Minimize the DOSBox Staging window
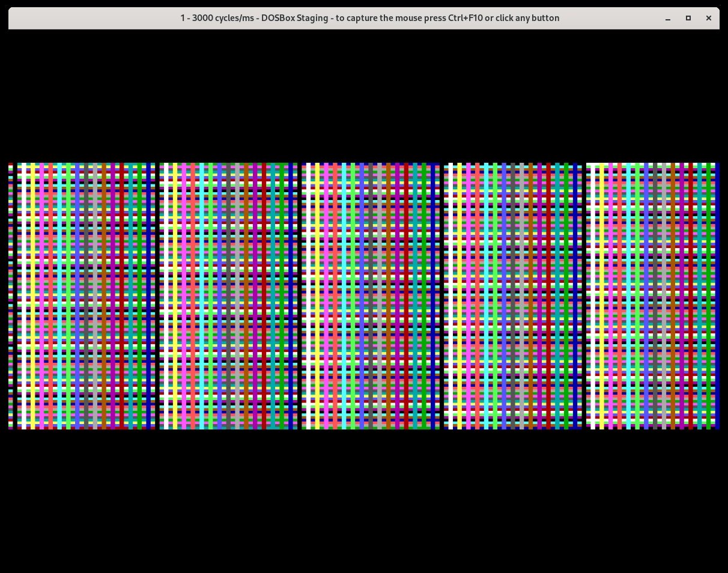Screen dimensions: 728x573 (667, 18)
